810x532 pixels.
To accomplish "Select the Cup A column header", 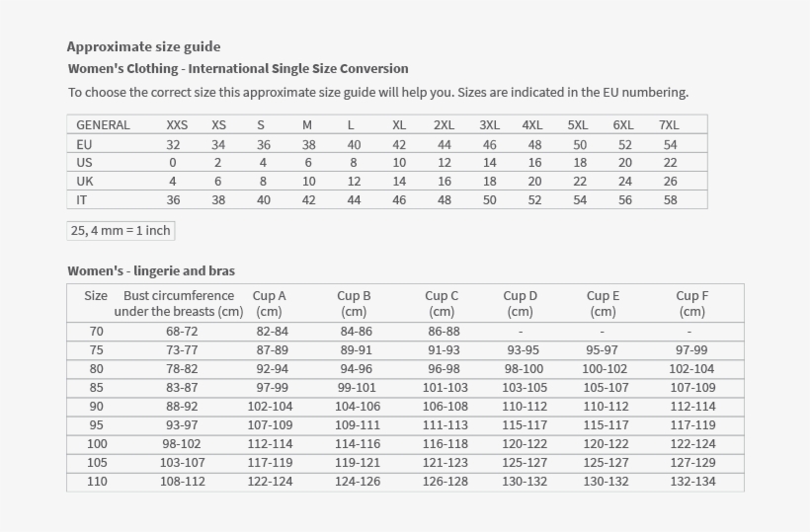I will coord(269,303).
